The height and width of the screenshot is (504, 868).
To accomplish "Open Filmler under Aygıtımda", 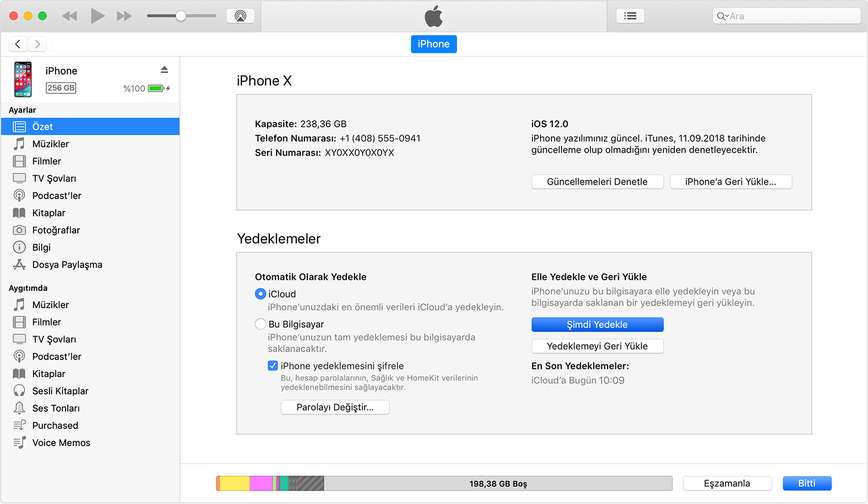I will tap(90, 322).
